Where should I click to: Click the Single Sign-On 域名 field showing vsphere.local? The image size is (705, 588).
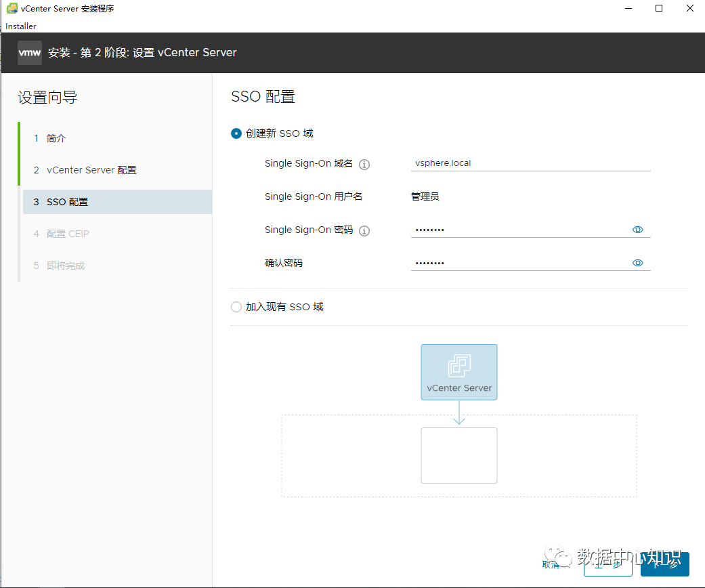click(x=530, y=163)
